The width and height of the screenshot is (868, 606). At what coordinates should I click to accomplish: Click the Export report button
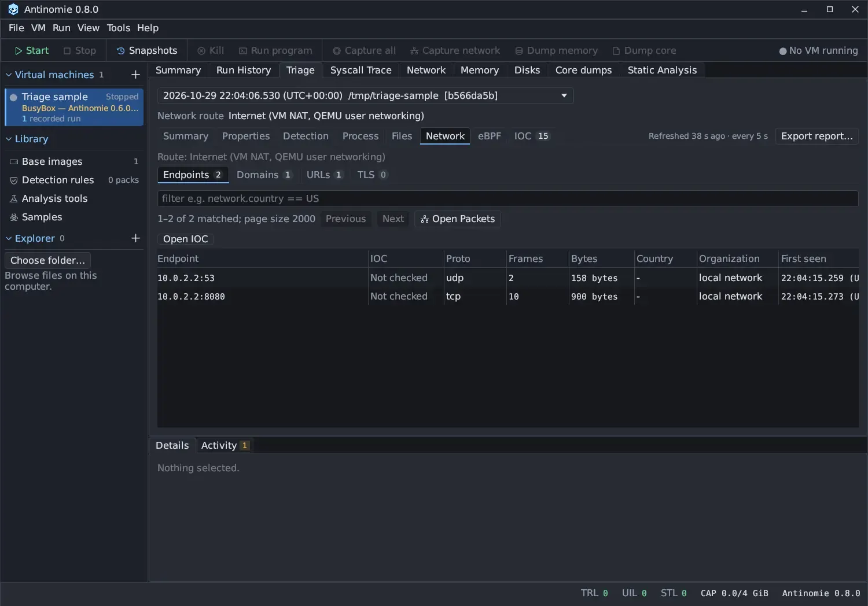tap(816, 136)
